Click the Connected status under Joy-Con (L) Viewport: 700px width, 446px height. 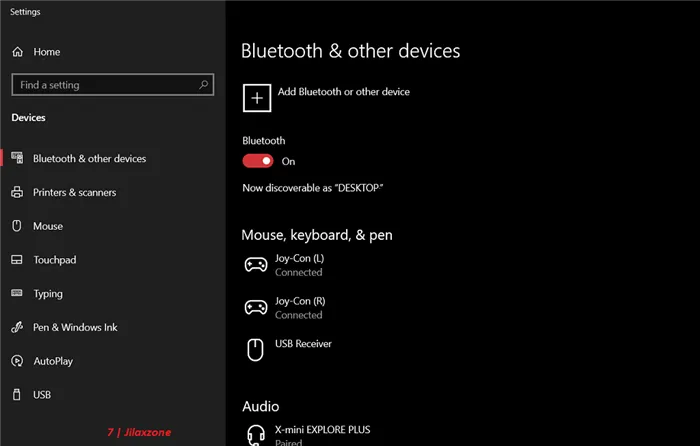tap(298, 272)
